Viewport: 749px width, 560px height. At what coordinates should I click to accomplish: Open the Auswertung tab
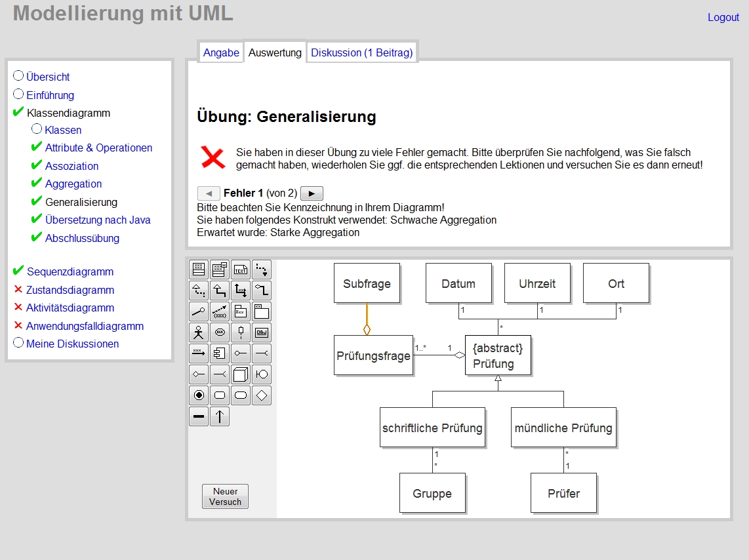click(x=275, y=52)
